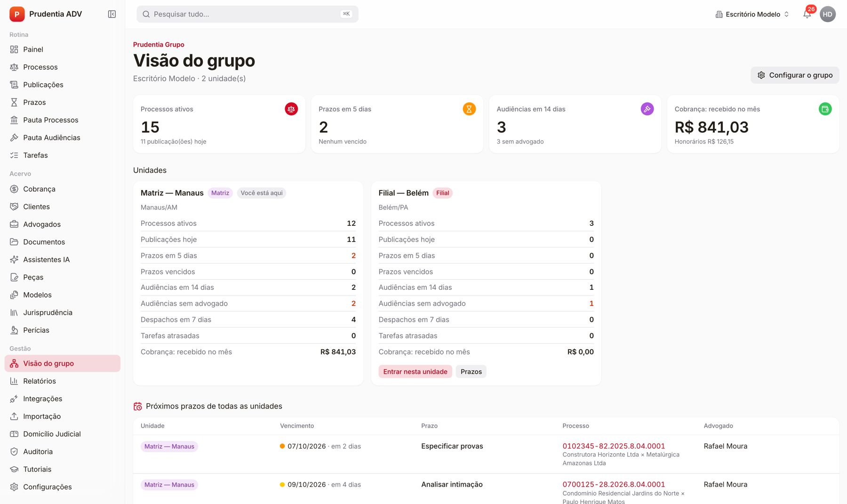Click the green wallet icon on Cobrança card
847x504 pixels.
click(825, 109)
